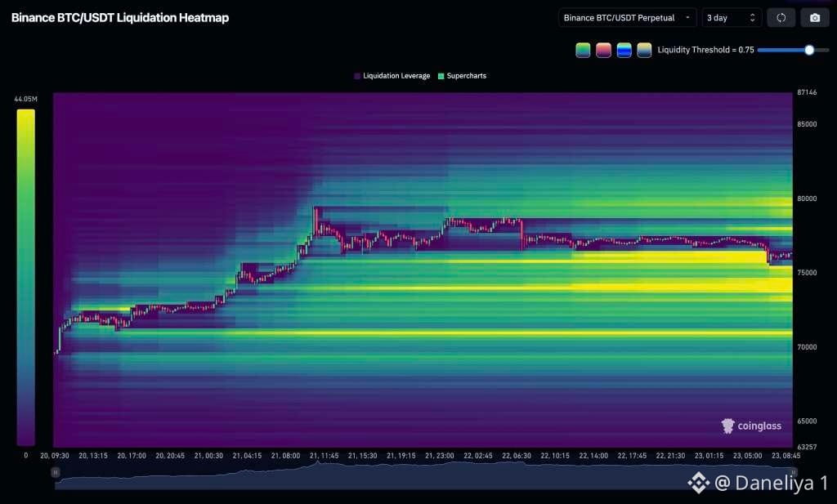
Task: Click the 65000 price axis label
Action: 807,421
